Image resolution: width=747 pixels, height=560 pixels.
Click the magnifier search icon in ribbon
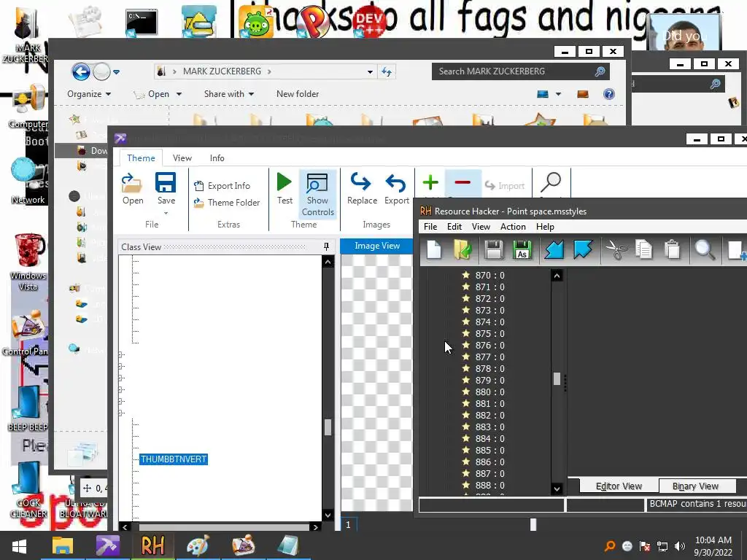pos(551,183)
